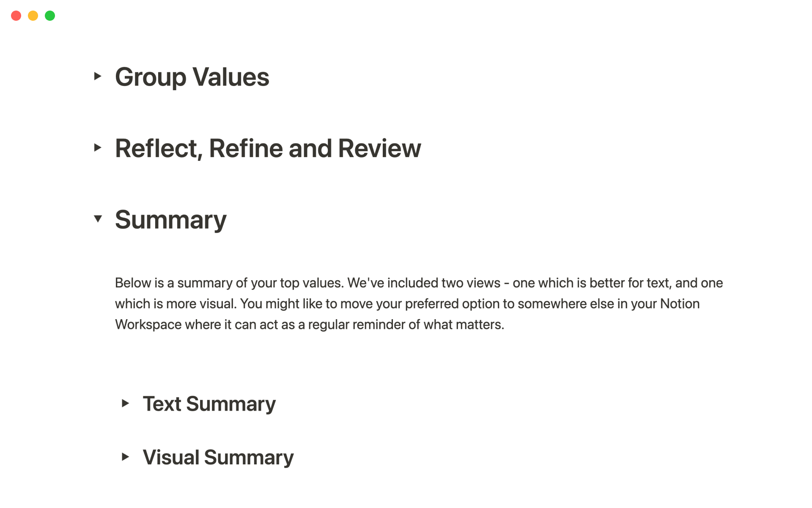This screenshot has width=812, height=508.
Task: Expand the Visual Summary toggle arrow
Action: [x=125, y=457]
